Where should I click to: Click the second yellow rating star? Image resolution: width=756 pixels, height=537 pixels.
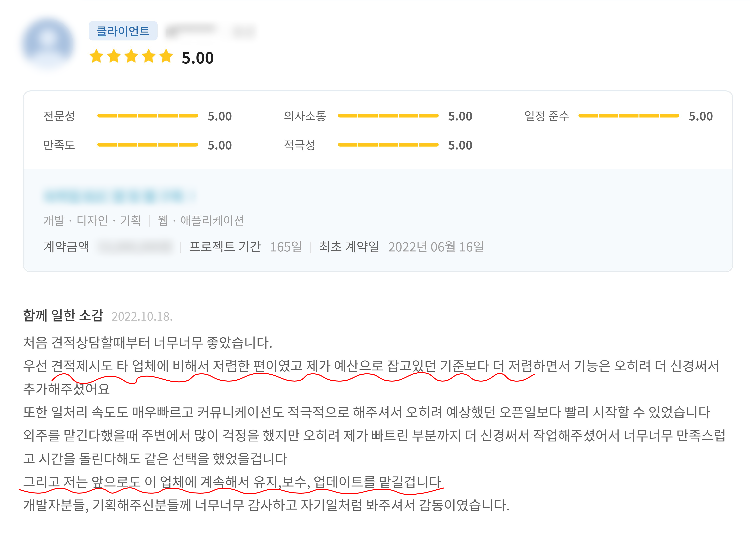[x=114, y=56]
